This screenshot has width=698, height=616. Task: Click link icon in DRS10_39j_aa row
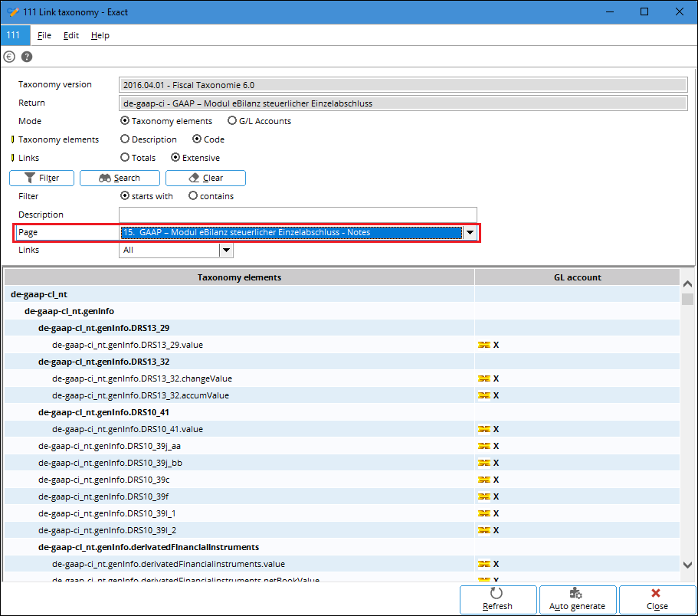point(484,447)
